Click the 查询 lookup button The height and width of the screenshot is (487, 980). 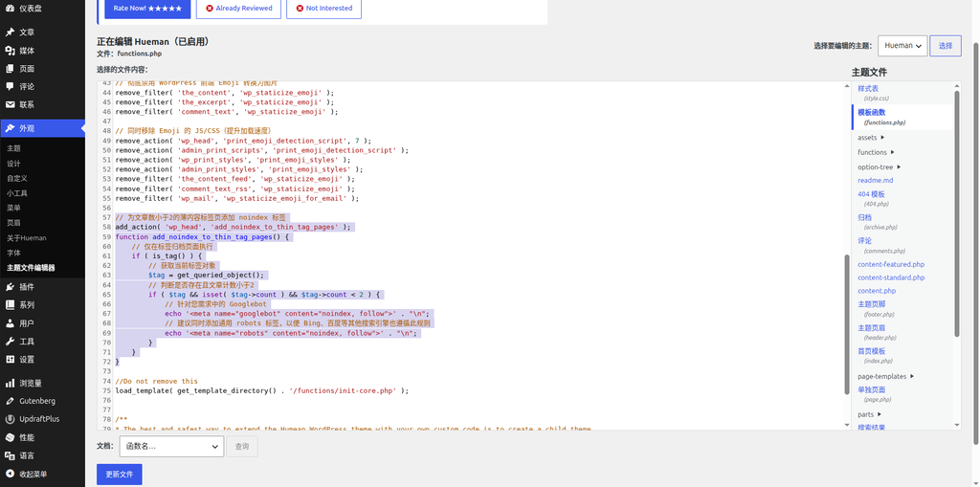point(242,447)
